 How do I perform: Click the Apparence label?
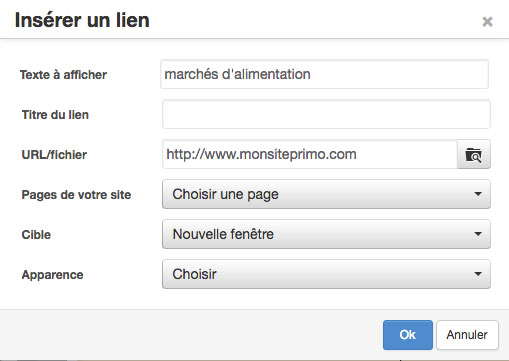53,275
